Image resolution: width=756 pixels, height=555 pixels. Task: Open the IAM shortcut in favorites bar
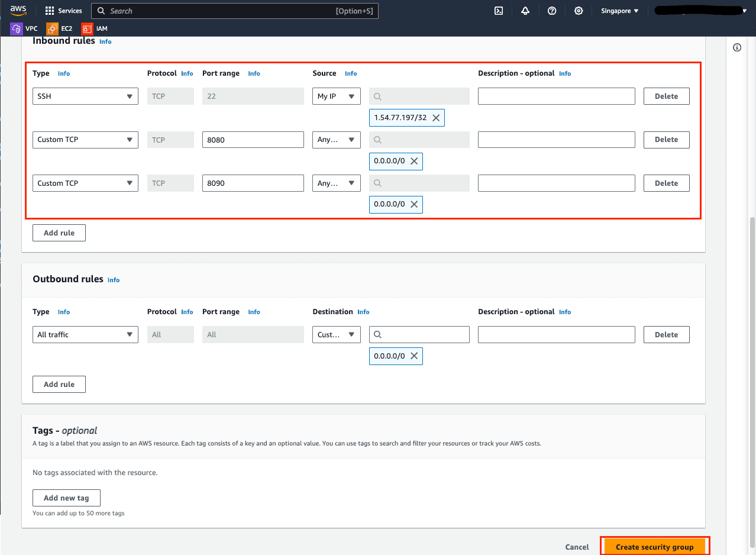coord(95,28)
